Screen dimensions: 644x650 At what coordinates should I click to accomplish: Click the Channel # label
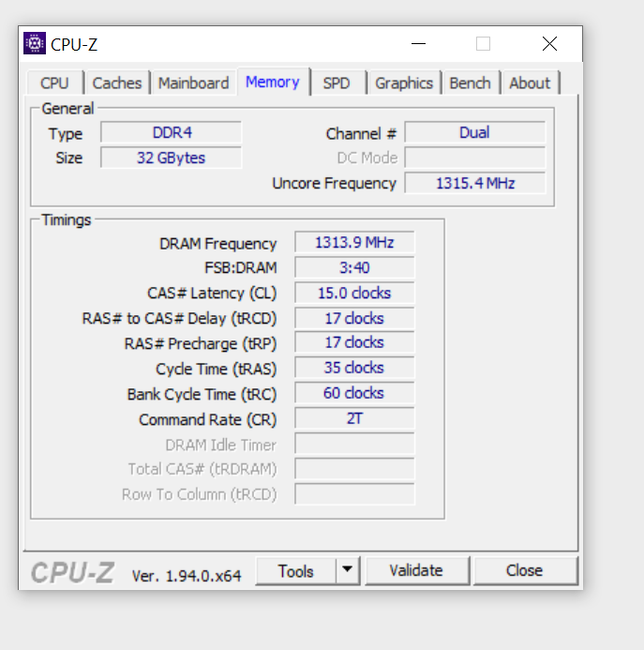(361, 134)
